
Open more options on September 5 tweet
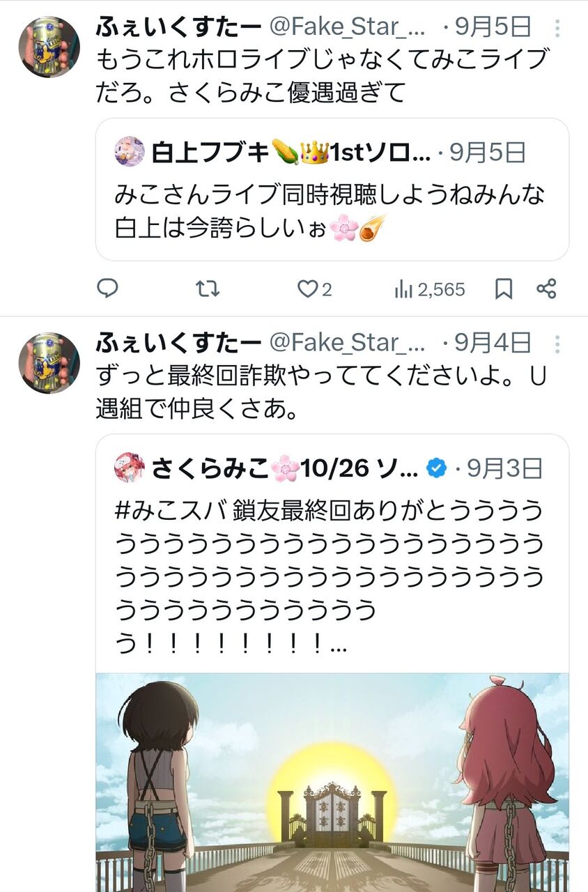[557, 28]
